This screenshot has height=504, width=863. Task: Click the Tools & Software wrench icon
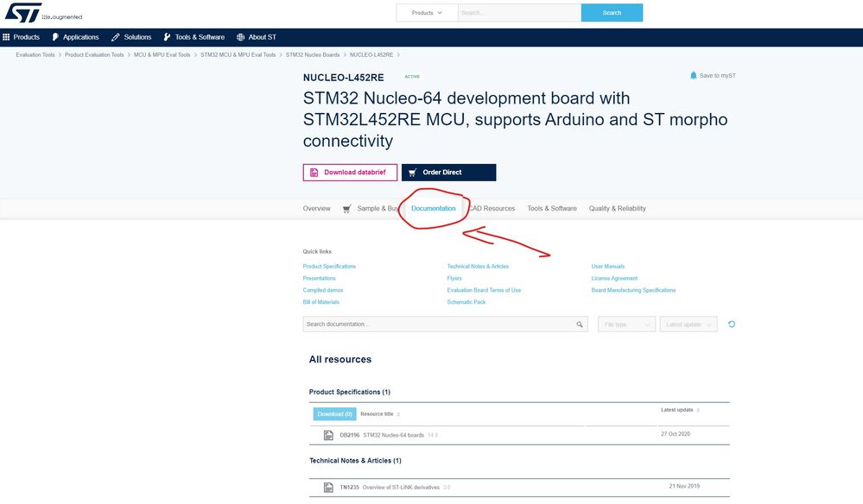point(167,37)
